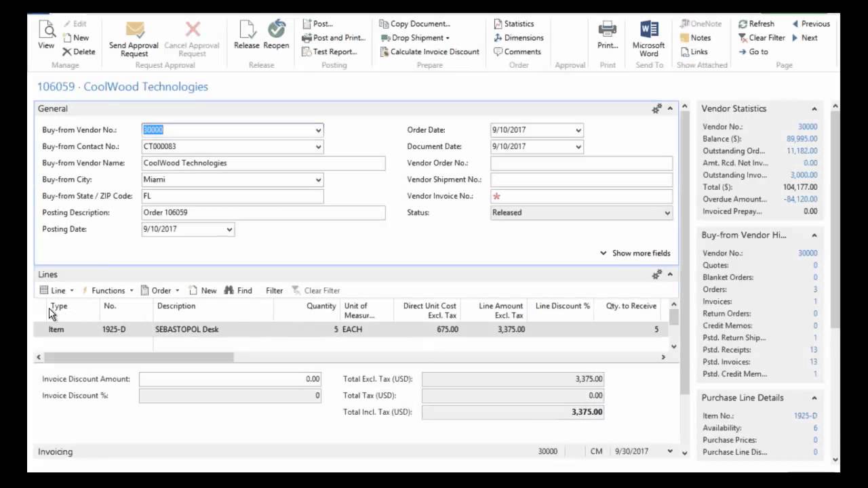This screenshot has width=868, height=488.
Task: Select the SEBASTOPOL Desk description cell
Action: [213, 329]
